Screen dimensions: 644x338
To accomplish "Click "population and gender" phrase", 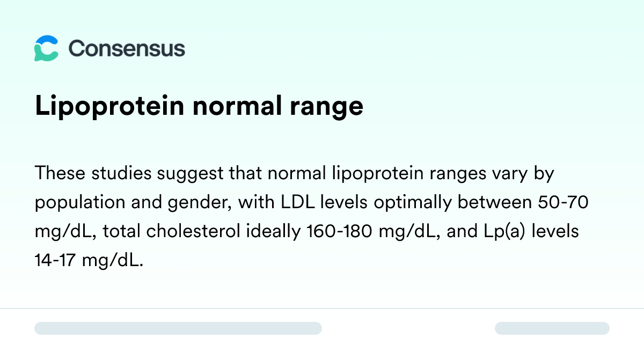I will pyautogui.click(x=131, y=203).
